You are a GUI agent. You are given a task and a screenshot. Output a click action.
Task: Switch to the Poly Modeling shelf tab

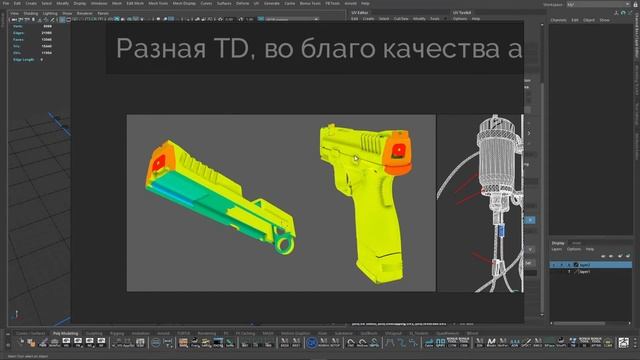(x=65, y=333)
